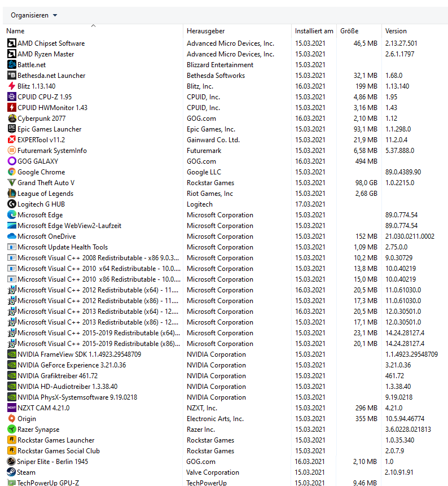Select Microsoft Visual C++ 2010 x64 Redistributable entry
This screenshot has height=486, width=448.
click(x=99, y=269)
